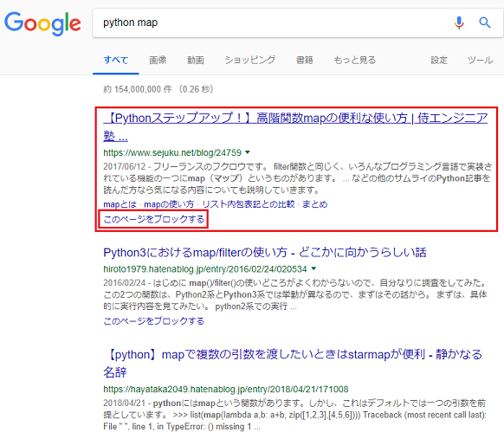Screen dimensions: 504x432
Task: Click the blue search magnifier icon
Action: pos(484,23)
